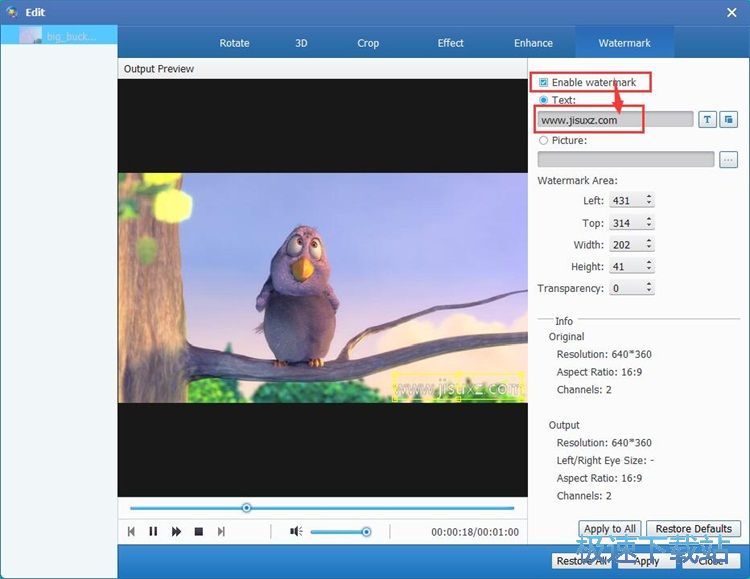Click the Left value field 431
The height and width of the screenshot is (579, 750).
point(627,200)
